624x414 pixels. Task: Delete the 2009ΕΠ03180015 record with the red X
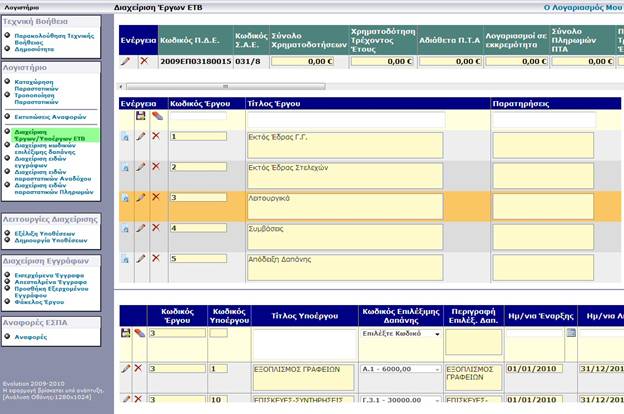click(143, 61)
